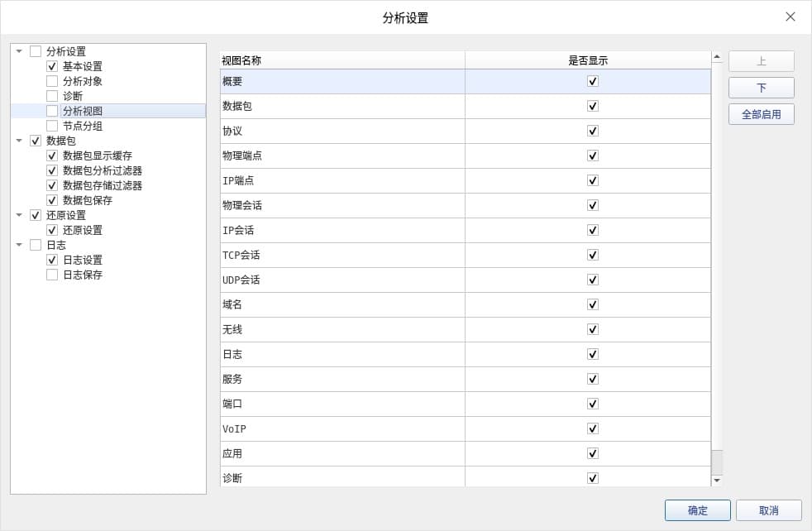Collapse the 数据包 tree section
Screen dimensions: 812x531
click(19, 141)
